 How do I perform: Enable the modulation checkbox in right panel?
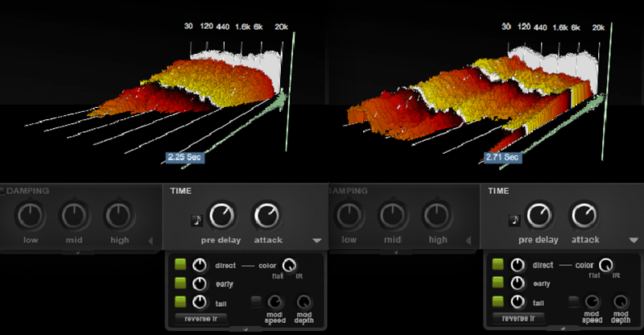click(573, 302)
